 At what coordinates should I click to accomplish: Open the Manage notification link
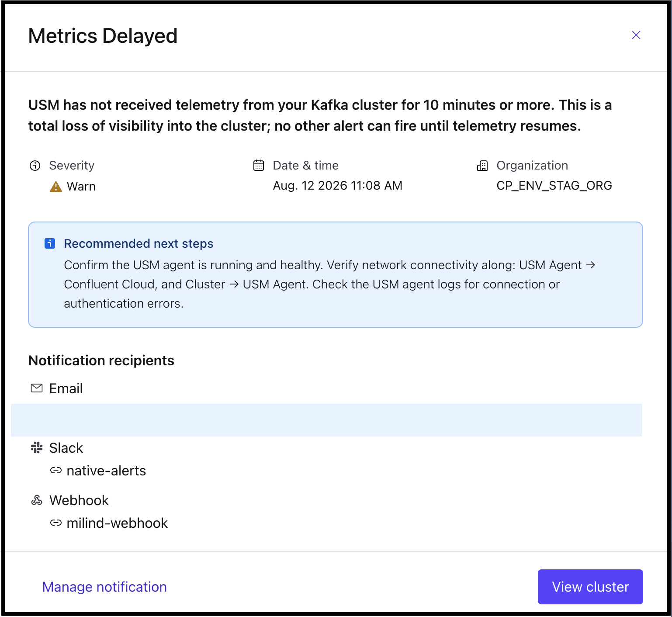104,587
